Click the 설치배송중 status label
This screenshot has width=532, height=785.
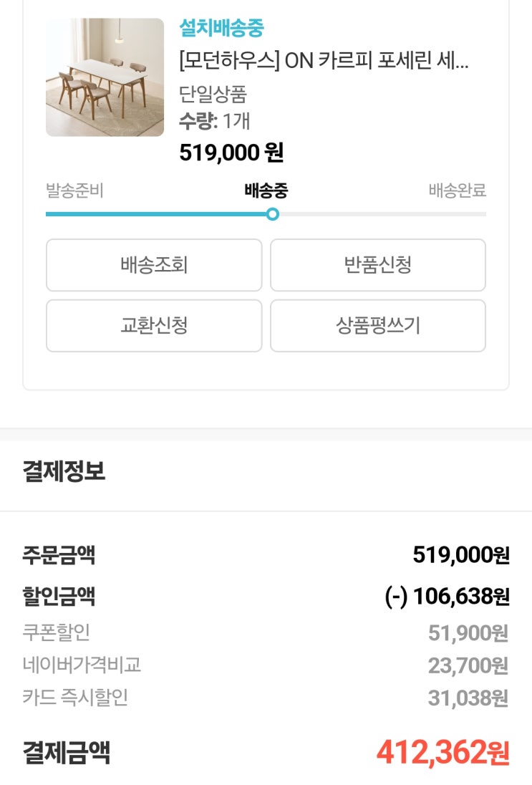point(221,29)
